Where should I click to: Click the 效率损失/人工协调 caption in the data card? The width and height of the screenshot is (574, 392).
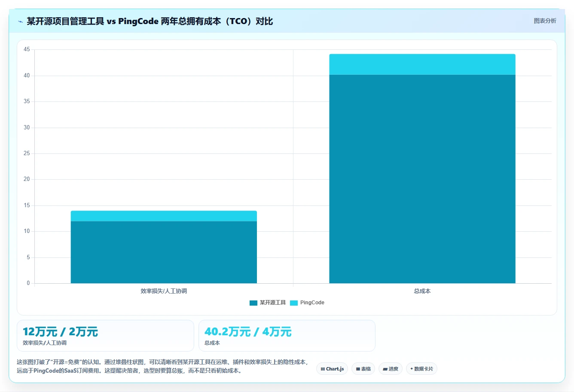[x=45, y=343]
